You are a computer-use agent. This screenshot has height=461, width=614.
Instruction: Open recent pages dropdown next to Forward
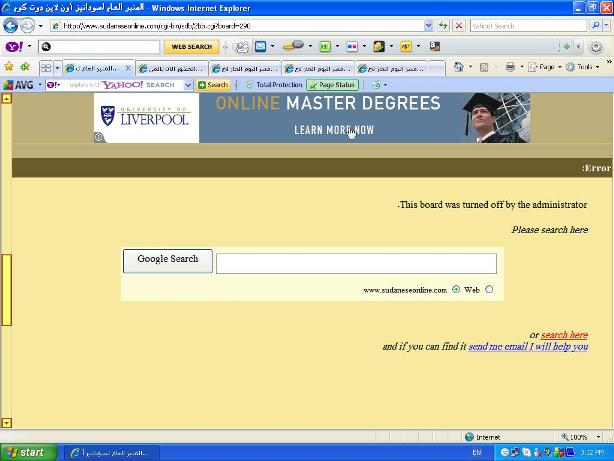tap(40, 26)
